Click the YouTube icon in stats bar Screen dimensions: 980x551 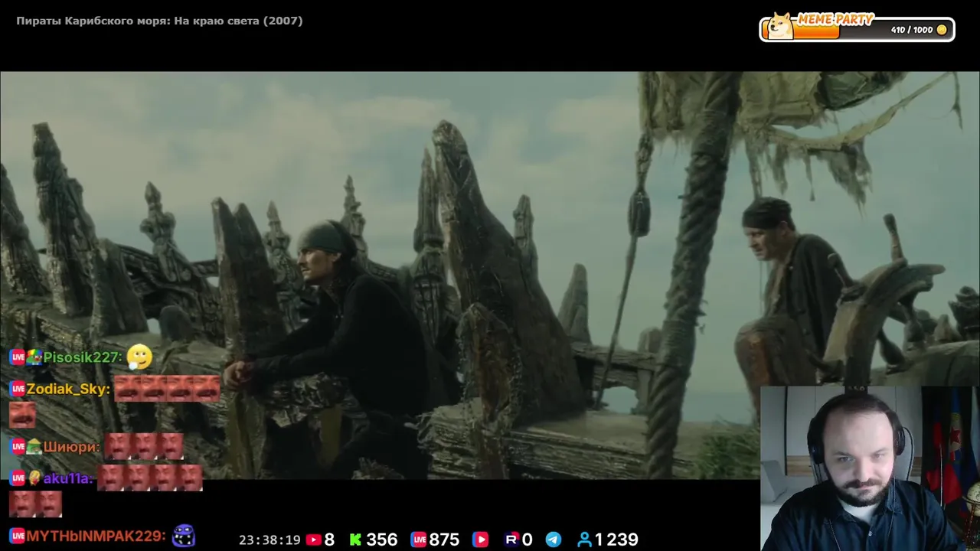pos(313,540)
